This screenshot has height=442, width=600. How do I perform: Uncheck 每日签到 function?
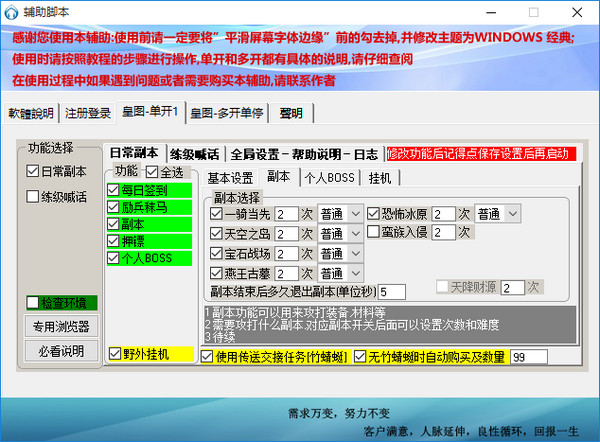113,190
